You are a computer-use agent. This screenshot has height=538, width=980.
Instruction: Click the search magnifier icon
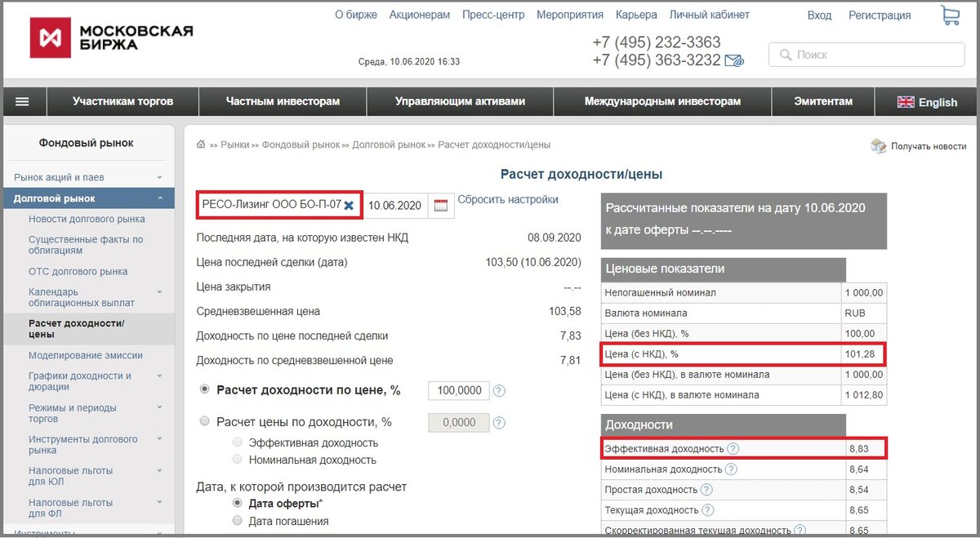(786, 55)
